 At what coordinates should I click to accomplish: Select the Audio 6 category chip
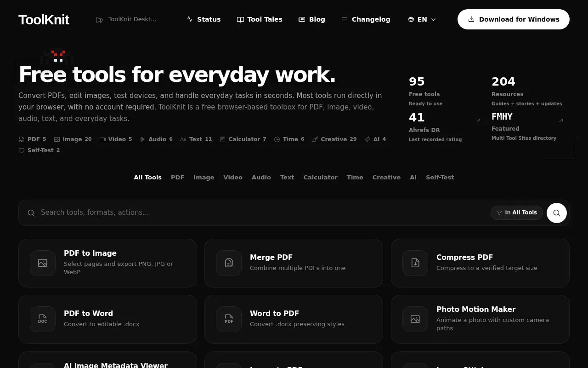pyautogui.click(x=156, y=139)
